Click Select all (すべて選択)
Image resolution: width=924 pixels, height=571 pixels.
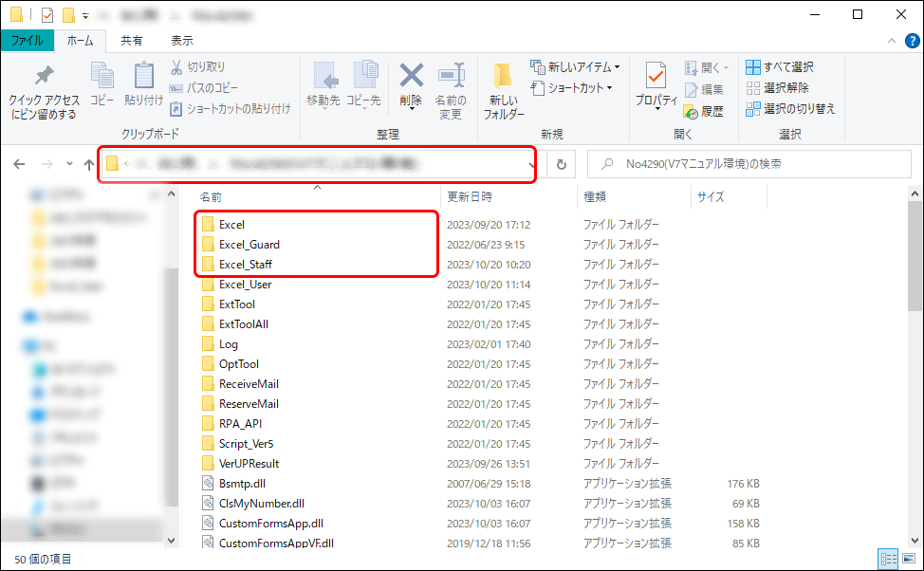click(x=780, y=67)
